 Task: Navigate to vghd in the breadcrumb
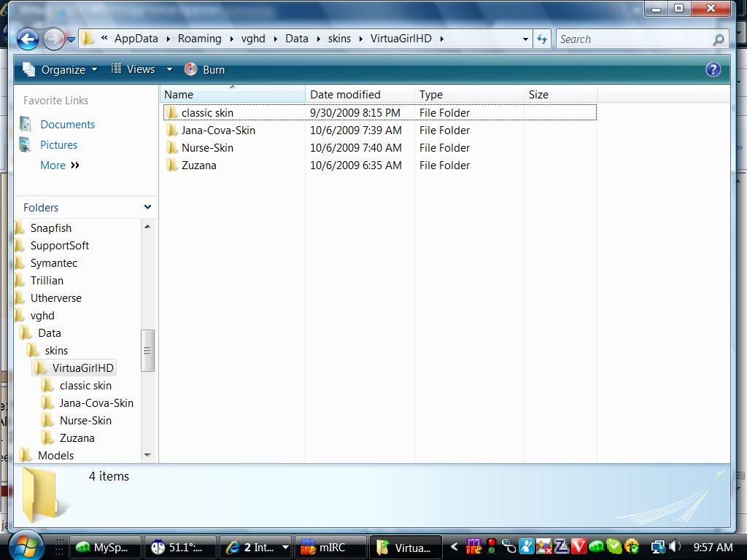coord(253,39)
